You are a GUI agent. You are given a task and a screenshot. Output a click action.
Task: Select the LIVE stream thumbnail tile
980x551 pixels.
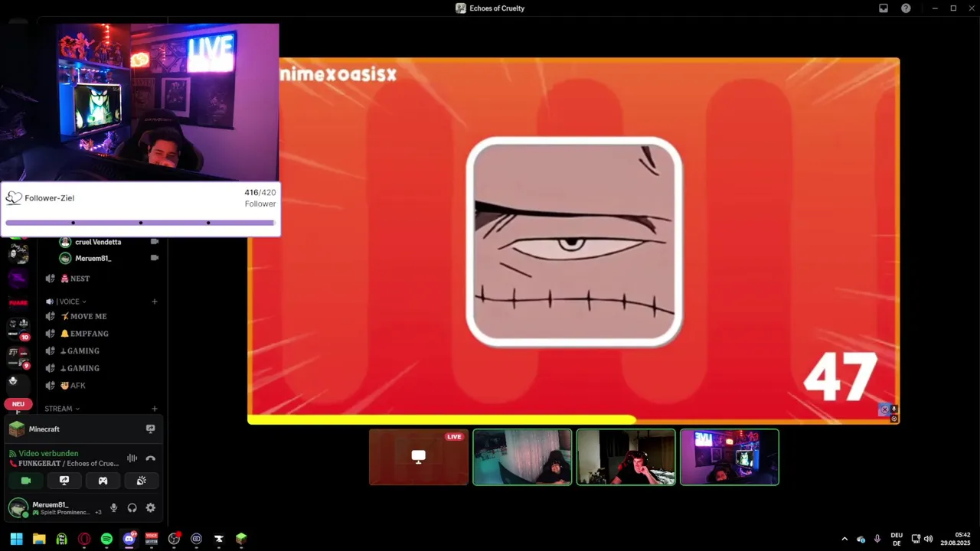[x=419, y=457]
